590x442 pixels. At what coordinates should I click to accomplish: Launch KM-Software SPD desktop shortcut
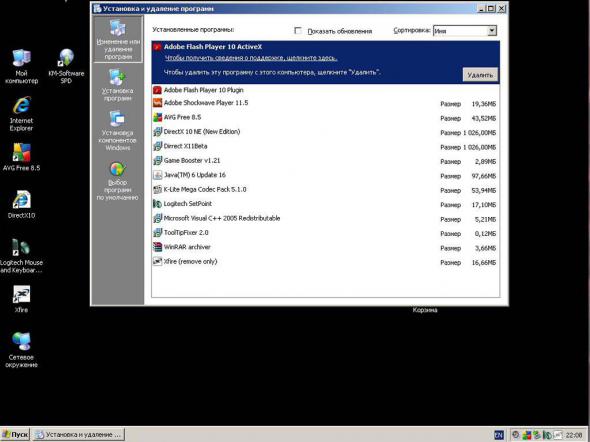pyautogui.click(x=66, y=66)
